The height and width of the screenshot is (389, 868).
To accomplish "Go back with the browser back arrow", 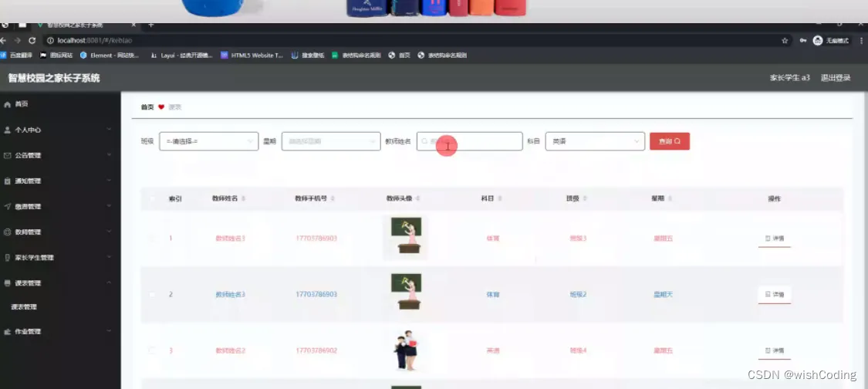I will point(4,40).
